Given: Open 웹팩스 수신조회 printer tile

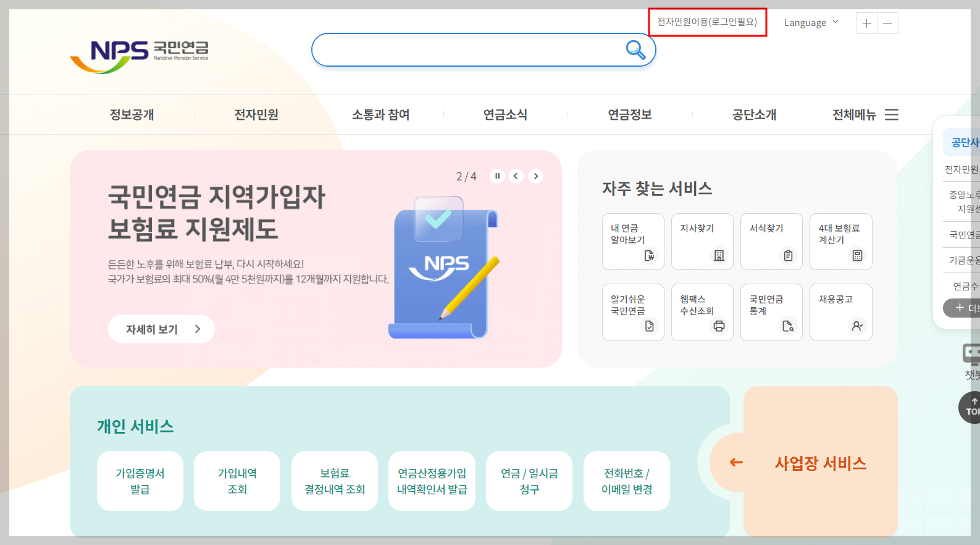Looking at the screenshot, I should coord(702,312).
